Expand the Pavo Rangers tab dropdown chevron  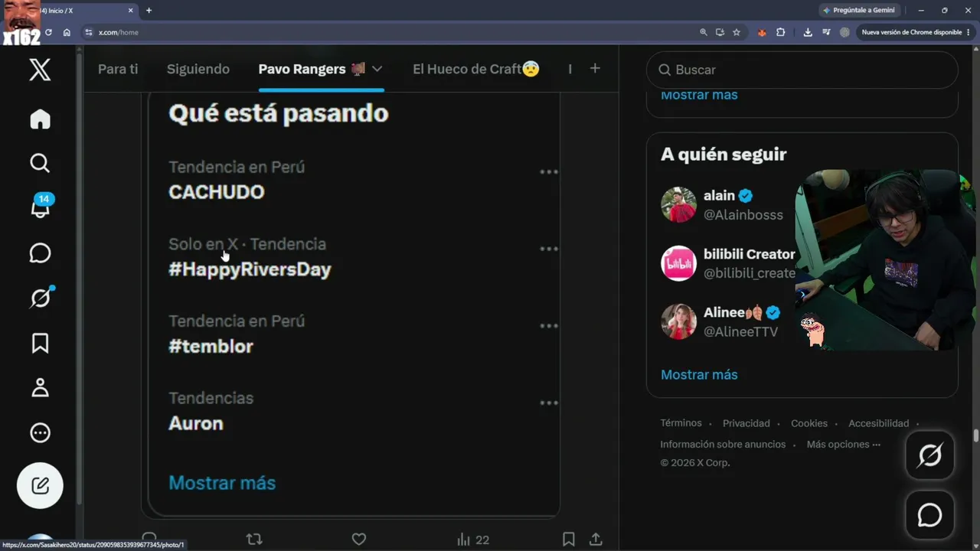coord(377,69)
